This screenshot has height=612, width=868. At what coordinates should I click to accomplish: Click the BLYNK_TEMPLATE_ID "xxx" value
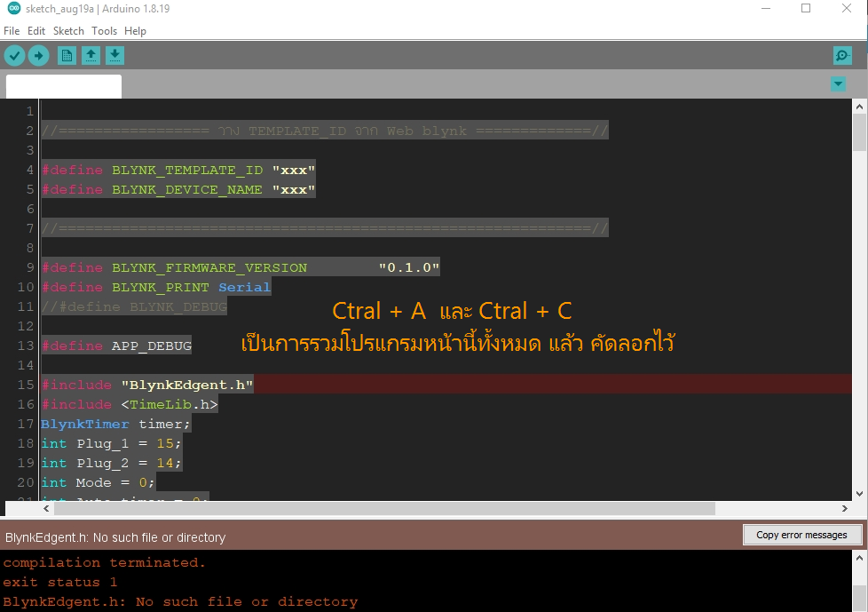pyautogui.click(x=294, y=170)
